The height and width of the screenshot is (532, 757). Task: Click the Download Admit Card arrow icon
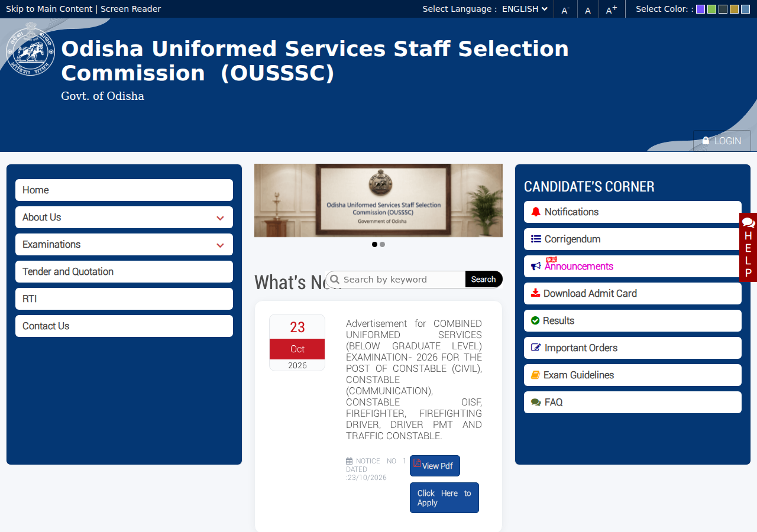pyautogui.click(x=535, y=293)
